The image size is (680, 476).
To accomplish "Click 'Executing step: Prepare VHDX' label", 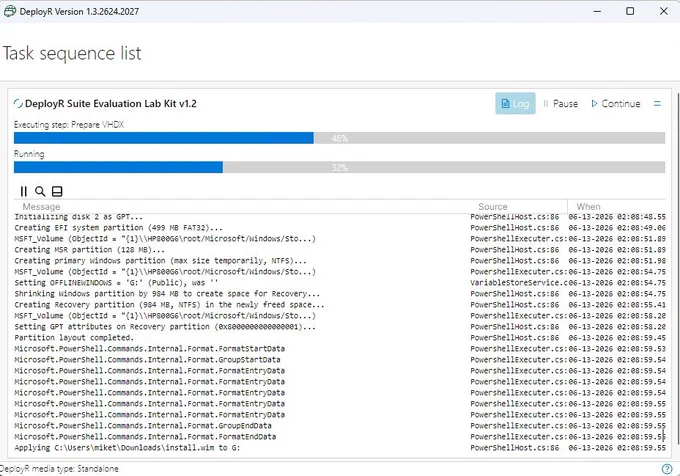I will (x=69, y=125).
